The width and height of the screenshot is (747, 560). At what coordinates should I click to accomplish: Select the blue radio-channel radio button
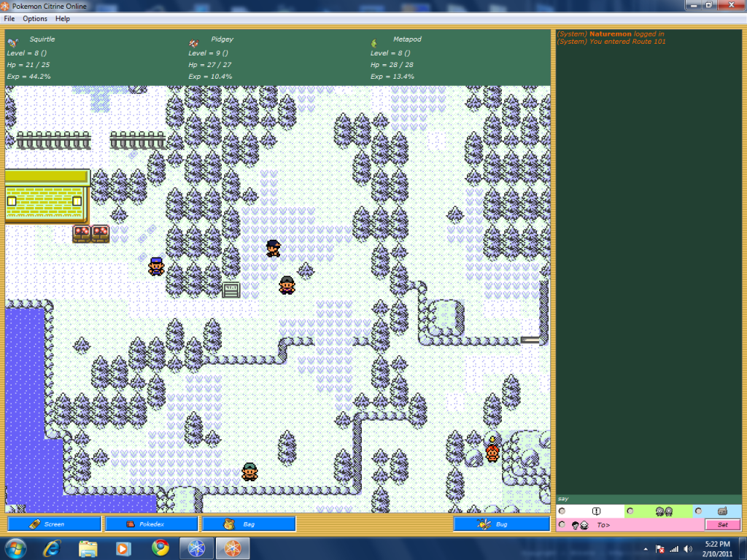click(x=698, y=511)
